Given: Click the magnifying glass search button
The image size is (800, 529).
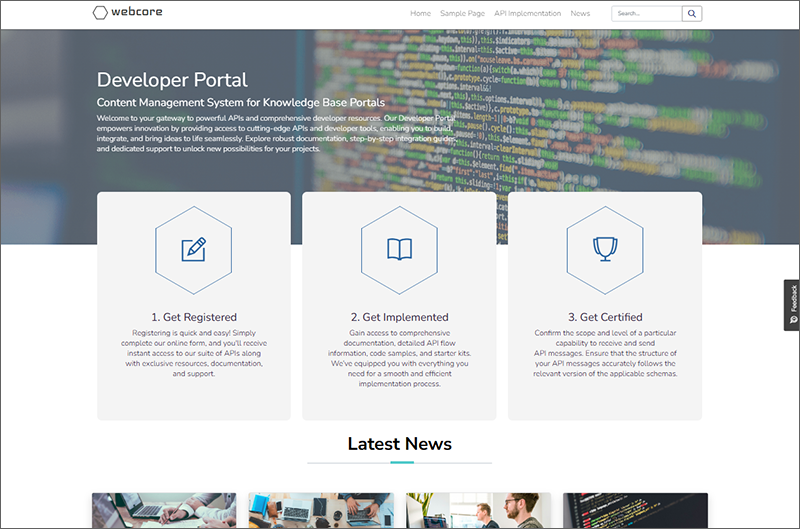Looking at the screenshot, I should point(692,14).
